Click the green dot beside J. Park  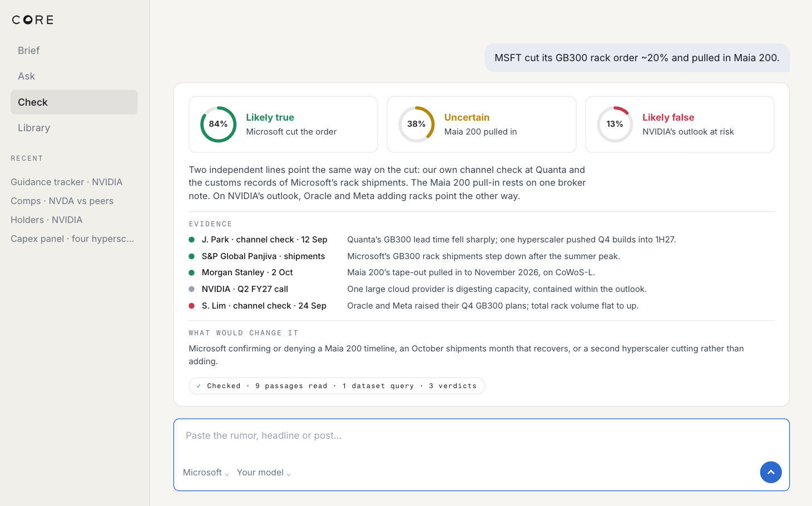[x=192, y=240]
